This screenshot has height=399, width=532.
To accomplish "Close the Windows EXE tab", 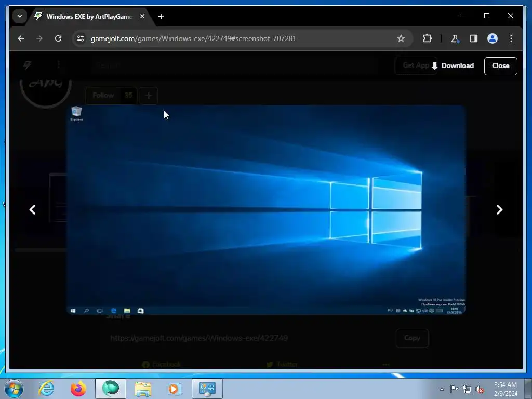I will (x=142, y=16).
